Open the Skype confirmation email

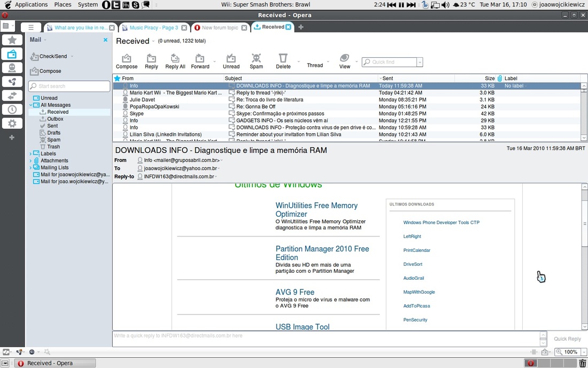click(x=347, y=114)
